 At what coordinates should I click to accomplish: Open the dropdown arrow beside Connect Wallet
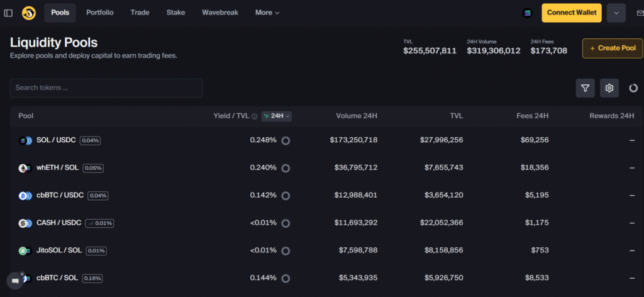click(x=616, y=13)
